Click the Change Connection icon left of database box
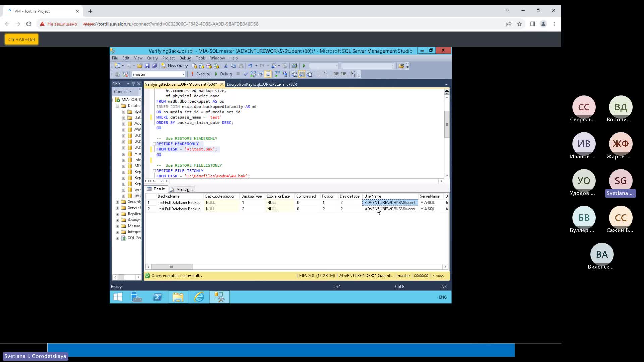Viewport: 644px width, 362px height. 125,74
